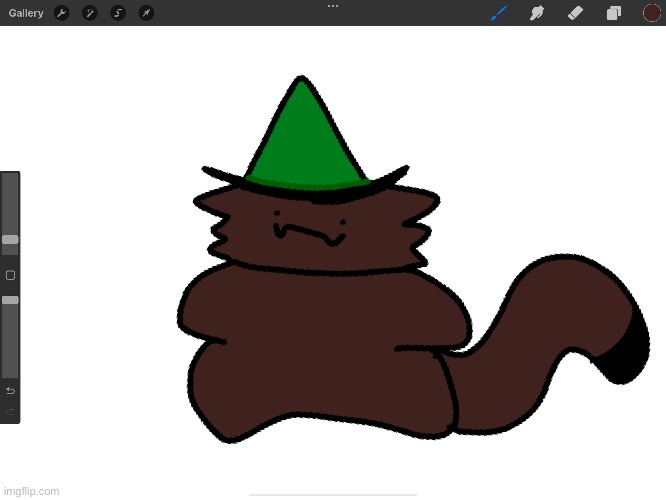666x500 pixels.
Task: Tap the three-dot menu at top center
Action: click(333, 6)
